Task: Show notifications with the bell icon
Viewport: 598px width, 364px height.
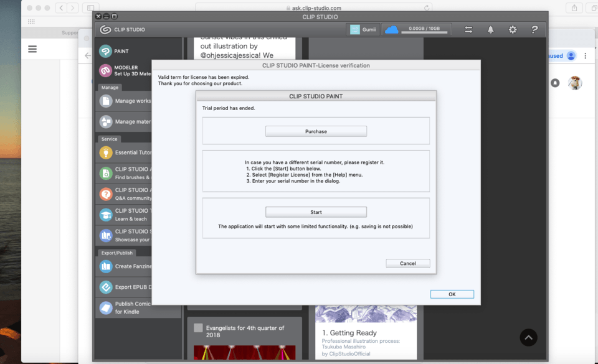Action: (x=490, y=29)
